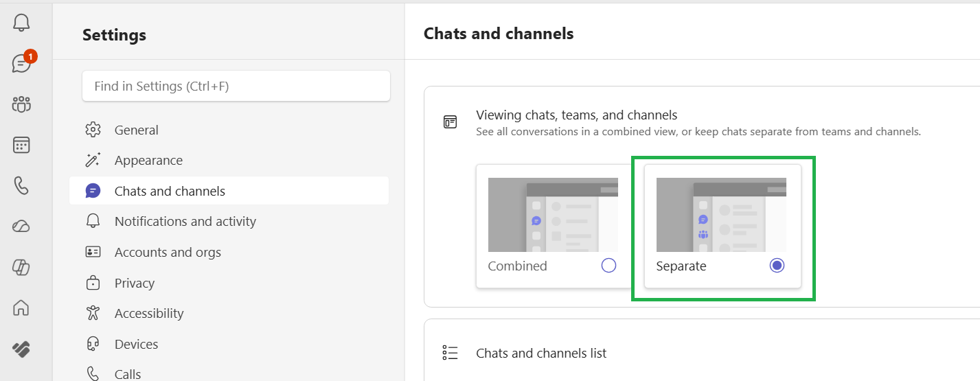Viewport: 980px width, 381px height.
Task: Click the Notifications and activity bell icon
Action: pos(93,221)
